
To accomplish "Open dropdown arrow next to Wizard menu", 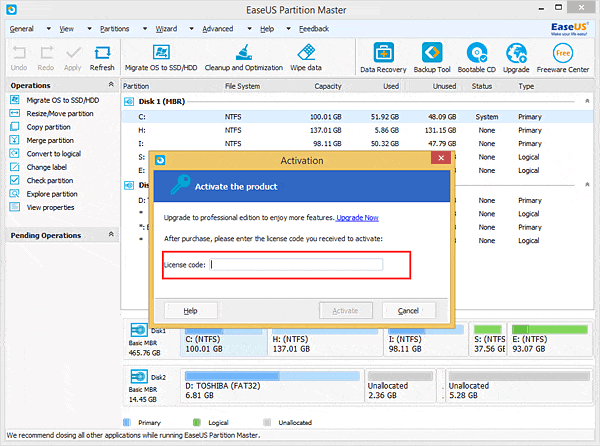I will tap(191, 29).
